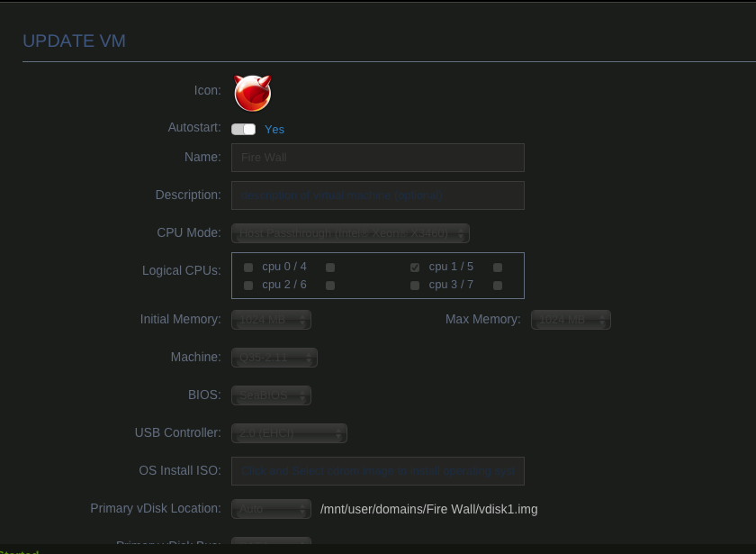
Task: Click the 'Machine:' label
Action: [x=196, y=357]
